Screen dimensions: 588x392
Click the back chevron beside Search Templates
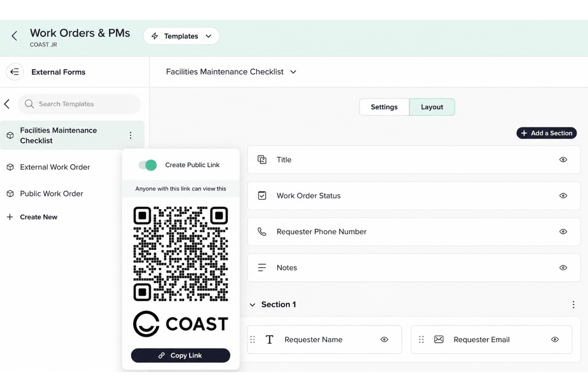pos(7,104)
